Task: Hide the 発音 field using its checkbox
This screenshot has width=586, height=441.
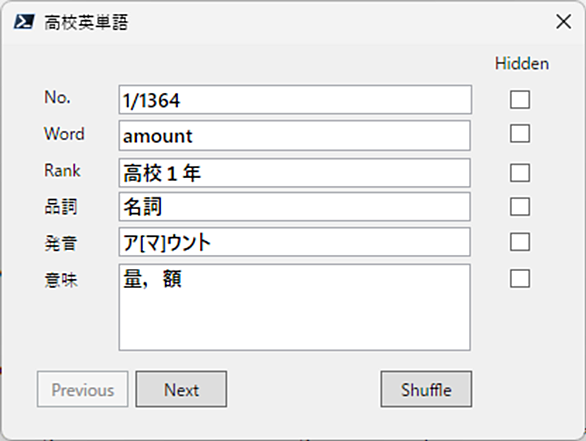Action: point(520,242)
